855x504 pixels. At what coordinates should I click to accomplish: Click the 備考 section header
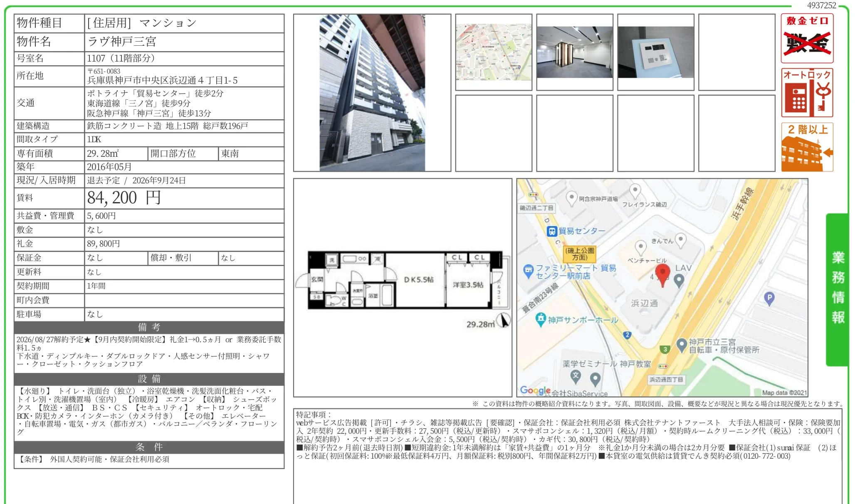(x=149, y=327)
